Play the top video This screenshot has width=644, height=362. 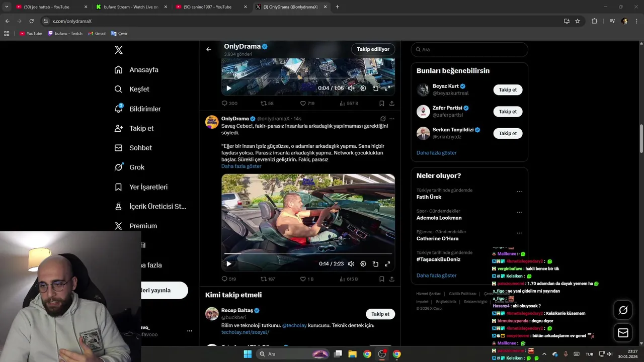tap(228, 88)
